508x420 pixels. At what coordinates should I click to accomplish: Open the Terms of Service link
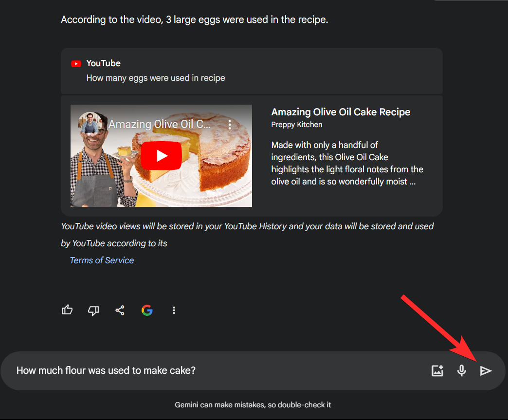tap(102, 260)
